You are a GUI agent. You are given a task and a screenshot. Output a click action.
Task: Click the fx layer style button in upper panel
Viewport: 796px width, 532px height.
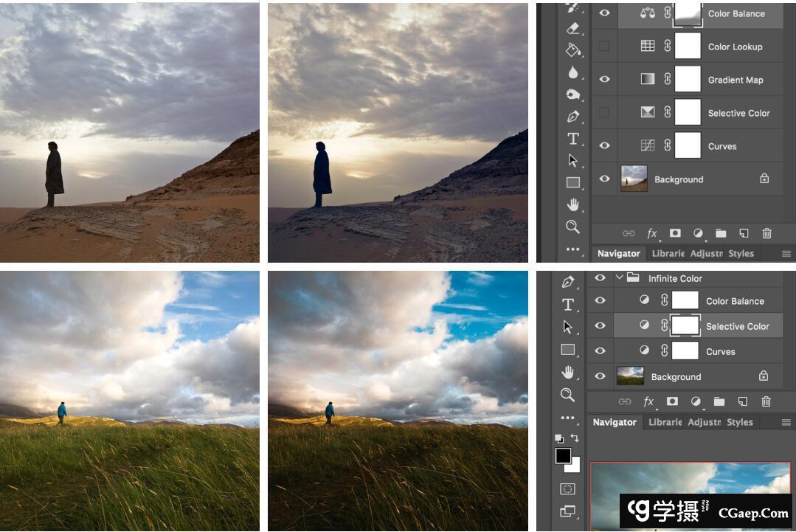(x=652, y=233)
